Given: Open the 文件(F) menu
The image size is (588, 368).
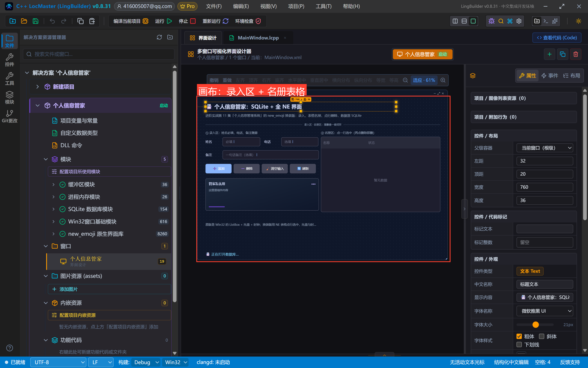Looking at the screenshot, I should pos(214,6).
